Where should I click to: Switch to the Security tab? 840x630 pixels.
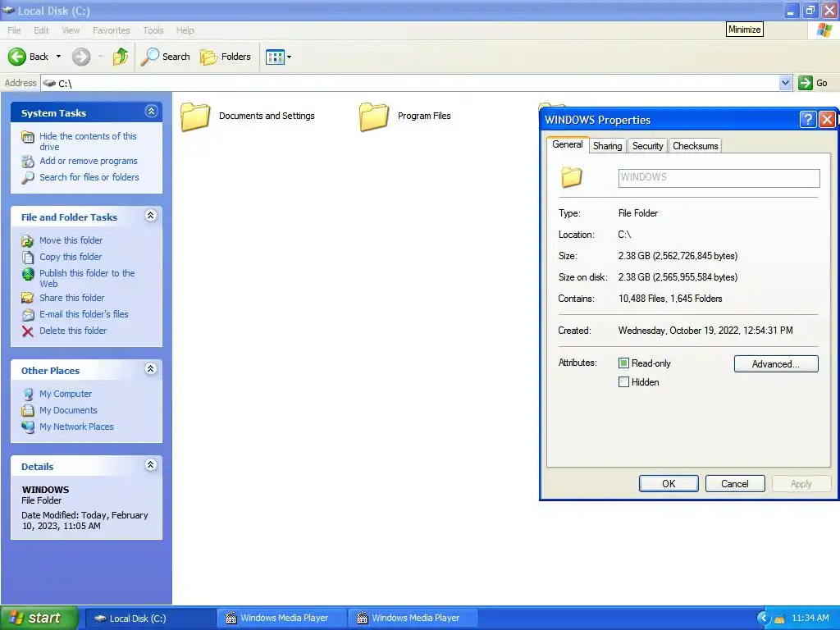(x=647, y=146)
